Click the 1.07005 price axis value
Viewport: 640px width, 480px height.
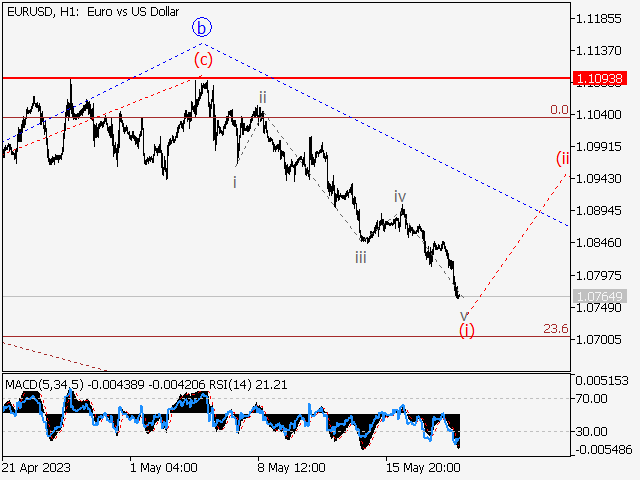coord(598,340)
